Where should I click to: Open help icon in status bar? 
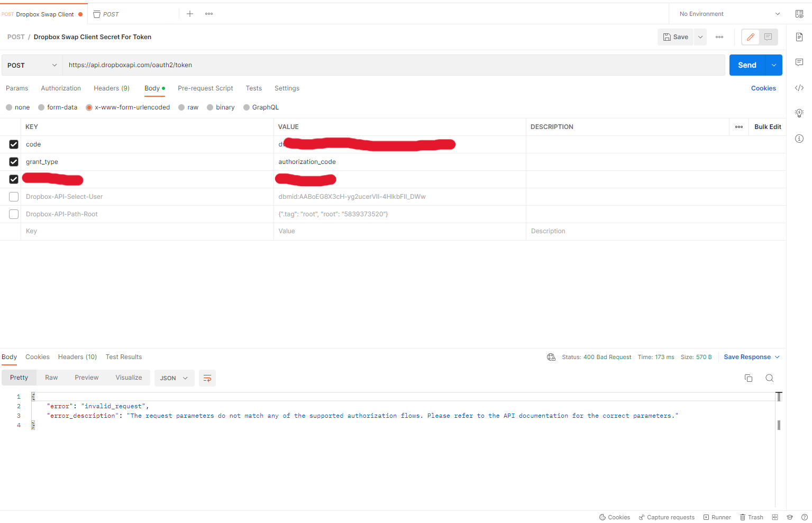[x=805, y=517]
